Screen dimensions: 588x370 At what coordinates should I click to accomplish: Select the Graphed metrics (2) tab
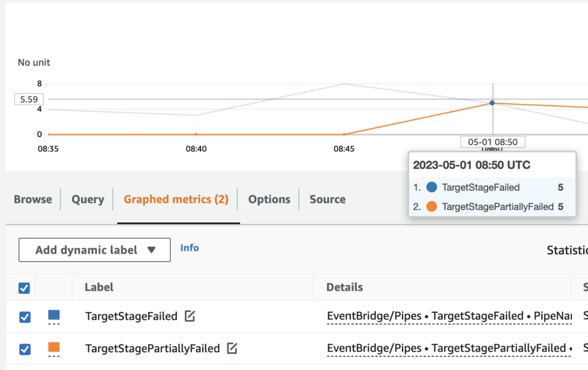click(x=176, y=199)
